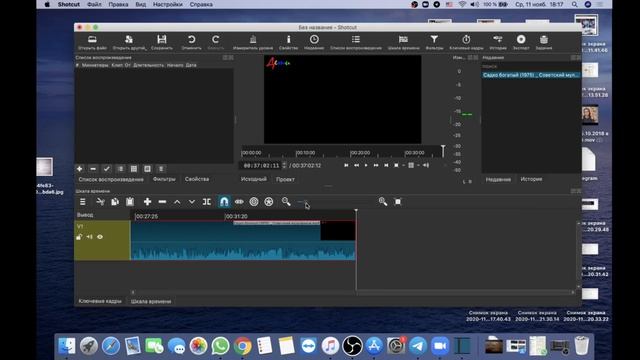640x360 pixels.
Task: Skip to end in player controls
Action: click(x=386, y=165)
